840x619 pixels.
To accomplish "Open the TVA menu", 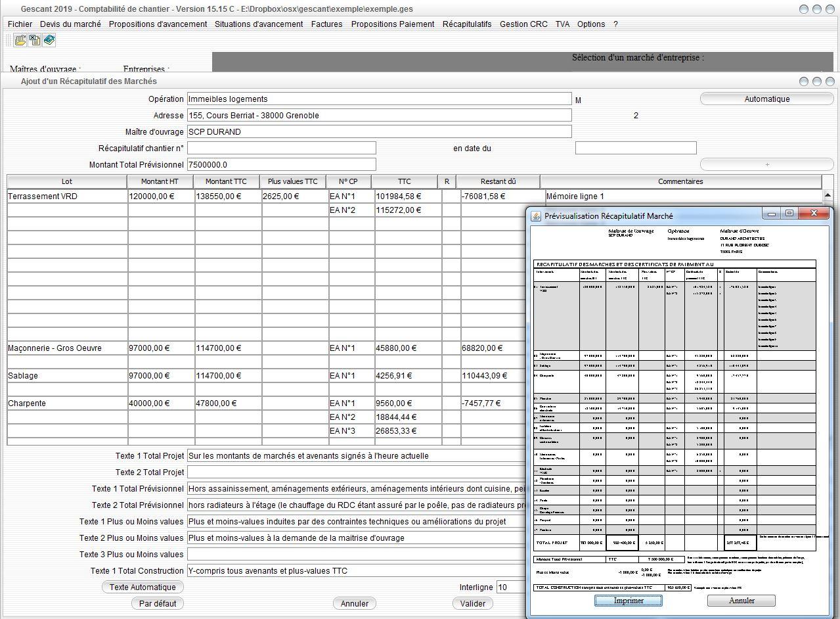I will (562, 24).
